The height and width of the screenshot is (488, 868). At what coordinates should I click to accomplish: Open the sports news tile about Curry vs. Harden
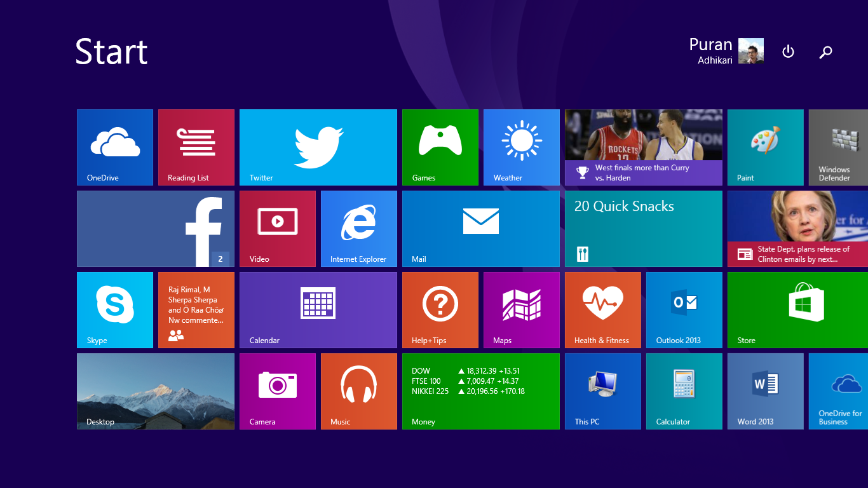tap(644, 147)
